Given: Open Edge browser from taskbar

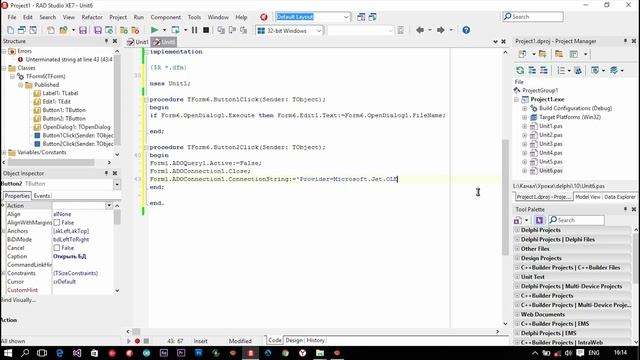Looking at the screenshot, I should click(x=60, y=353).
